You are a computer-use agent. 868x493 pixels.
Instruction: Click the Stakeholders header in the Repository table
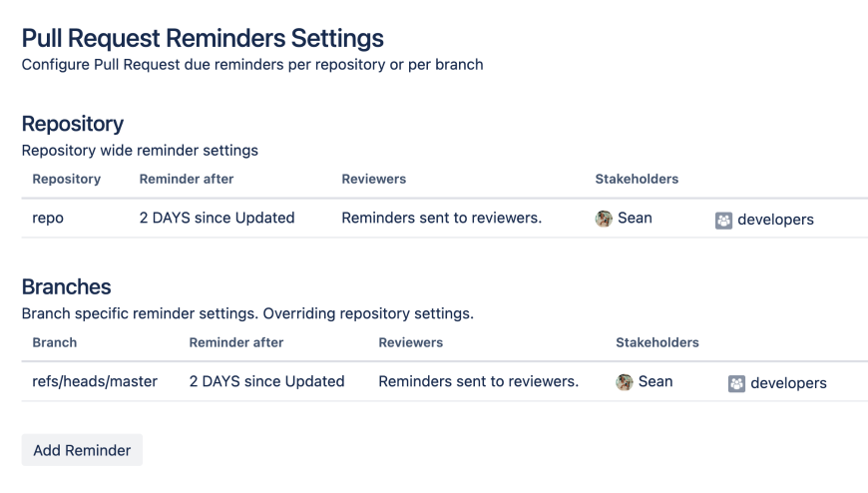[x=637, y=180]
